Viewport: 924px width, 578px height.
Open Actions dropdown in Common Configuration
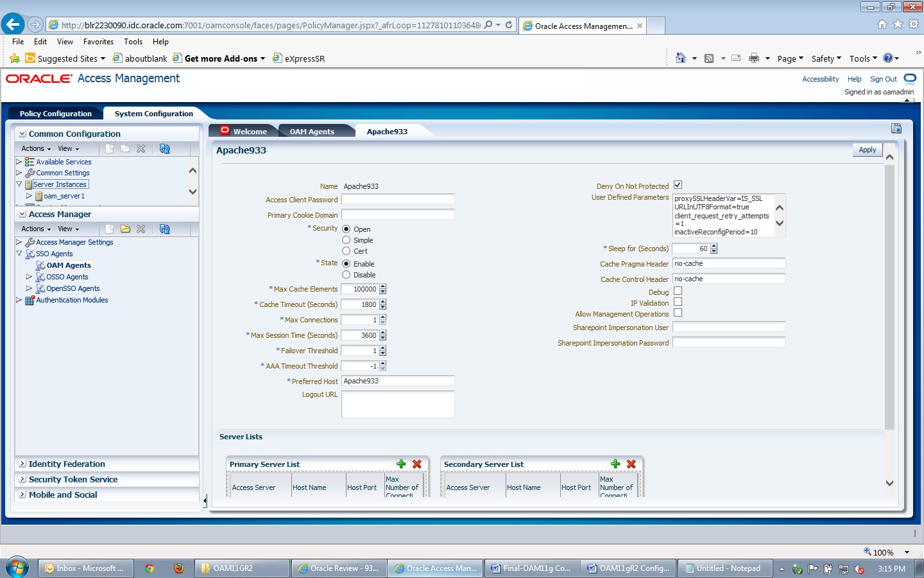pos(36,148)
